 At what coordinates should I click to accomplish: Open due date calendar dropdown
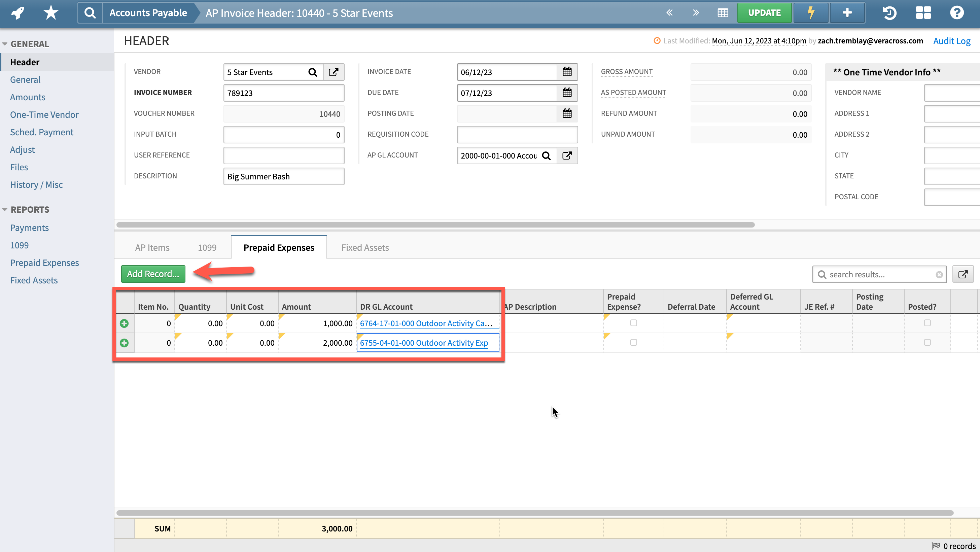point(567,93)
